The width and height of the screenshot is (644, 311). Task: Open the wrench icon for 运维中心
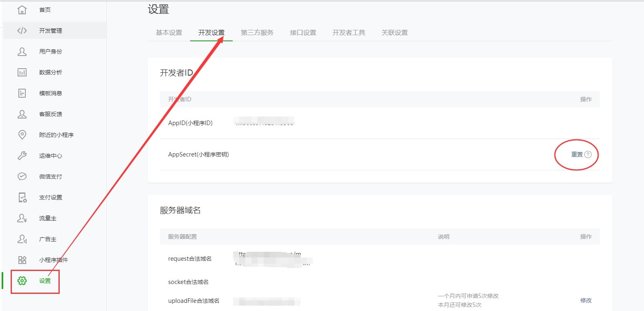click(22, 156)
